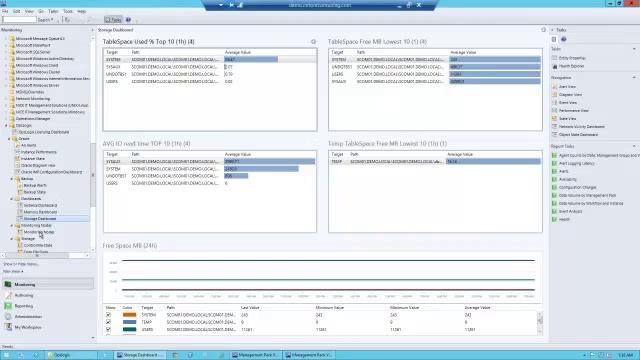Click the toolbar search input field
Screen dimensions: 640x360
tap(19, 20)
